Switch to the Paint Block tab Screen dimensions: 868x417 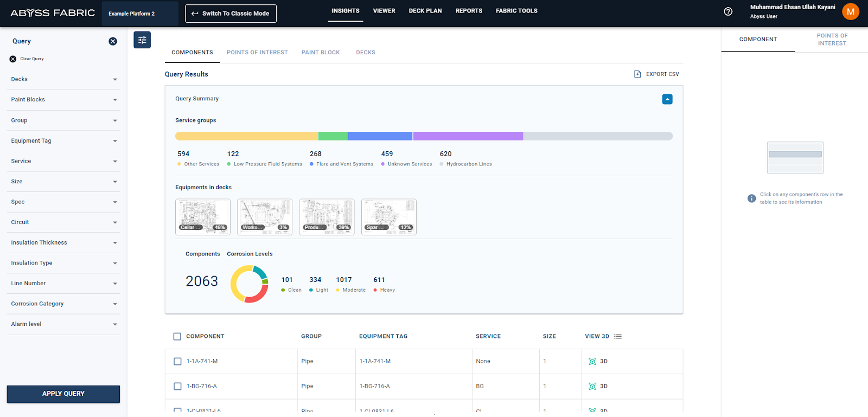coord(321,53)
